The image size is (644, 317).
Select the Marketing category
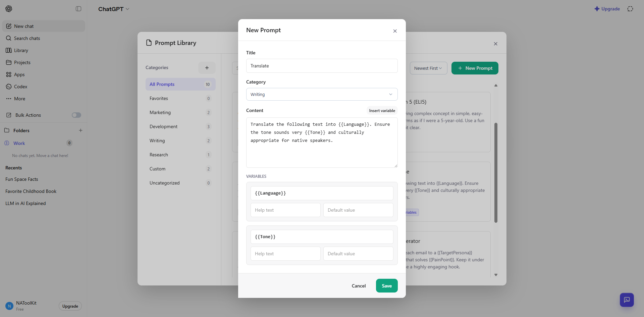tap(180, 112)
